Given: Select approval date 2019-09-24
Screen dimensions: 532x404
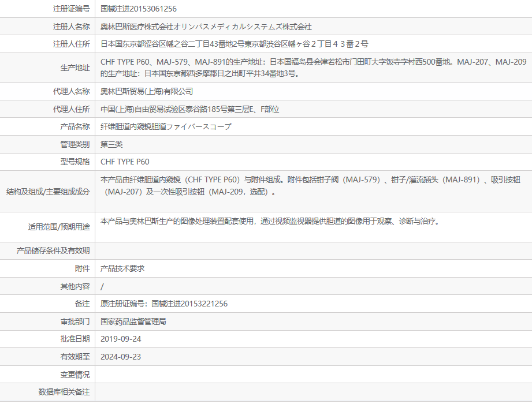Looking at the screenshot, I should 121,339.
